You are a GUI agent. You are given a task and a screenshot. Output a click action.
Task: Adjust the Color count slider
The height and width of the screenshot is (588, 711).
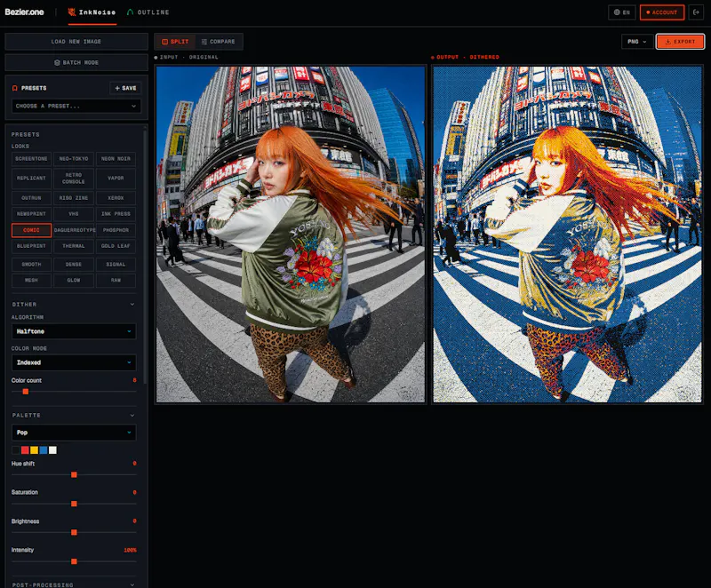(x=26, y=392)
